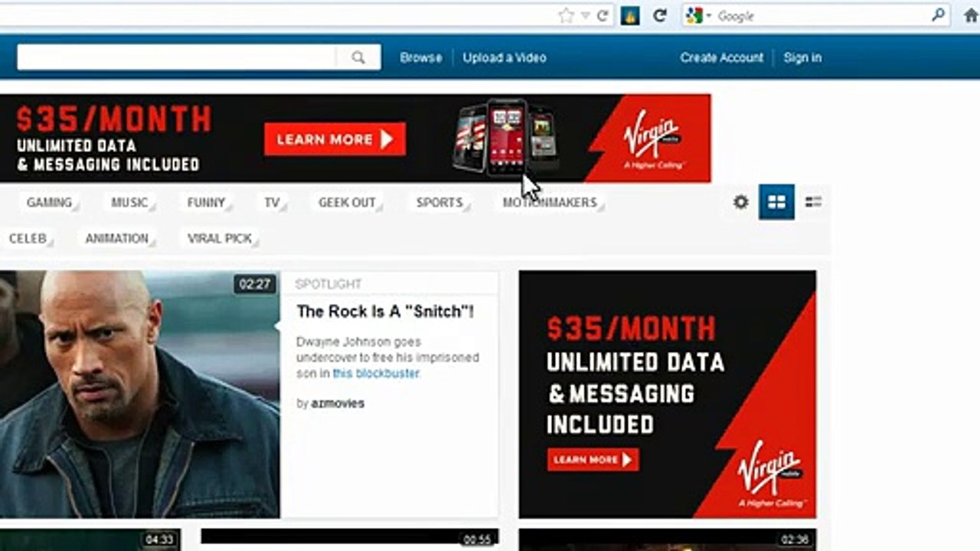Click the site's video search input box
The image size is (980, 551).
coord(176,57)
